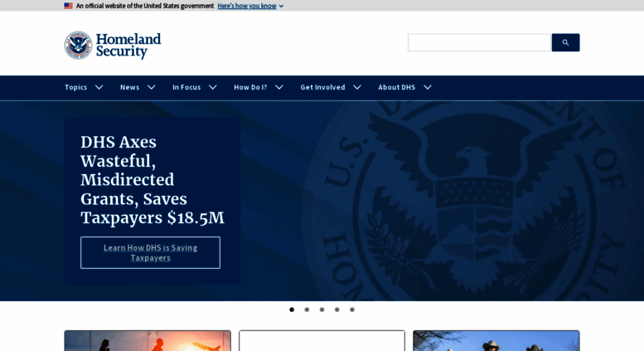Click Learn How DHS is Saving Taxpayers

pyautogui.click(x=150, y=253)
